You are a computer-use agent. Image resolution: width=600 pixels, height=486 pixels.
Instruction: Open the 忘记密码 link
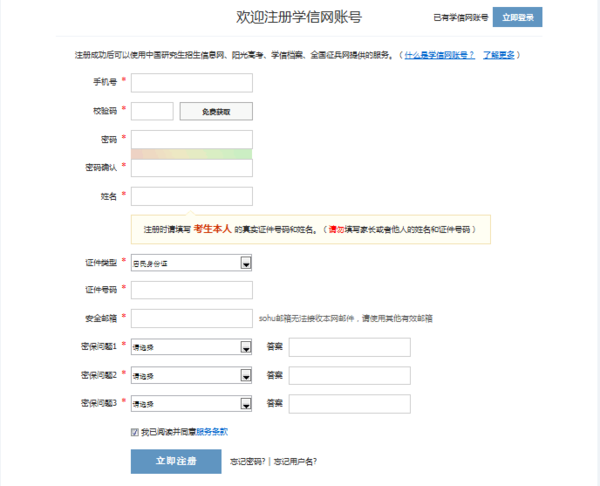247,462
